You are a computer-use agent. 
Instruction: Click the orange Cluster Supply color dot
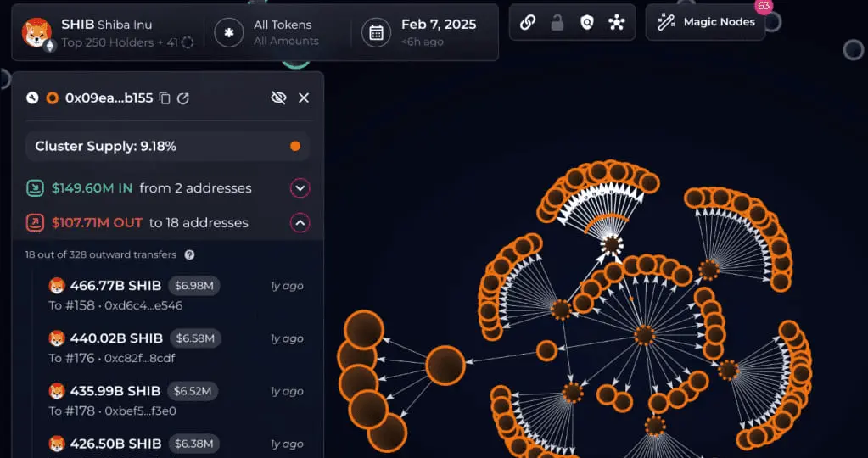click(295, 147)
